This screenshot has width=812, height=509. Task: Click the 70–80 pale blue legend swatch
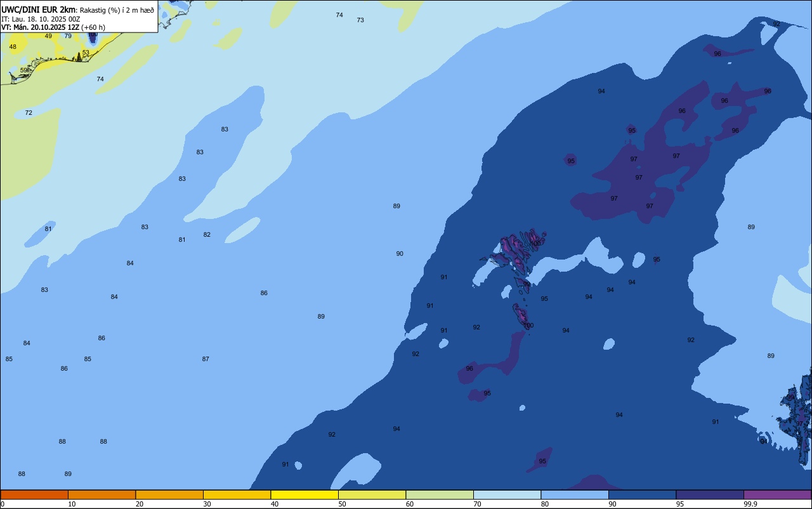click(507, 494)
